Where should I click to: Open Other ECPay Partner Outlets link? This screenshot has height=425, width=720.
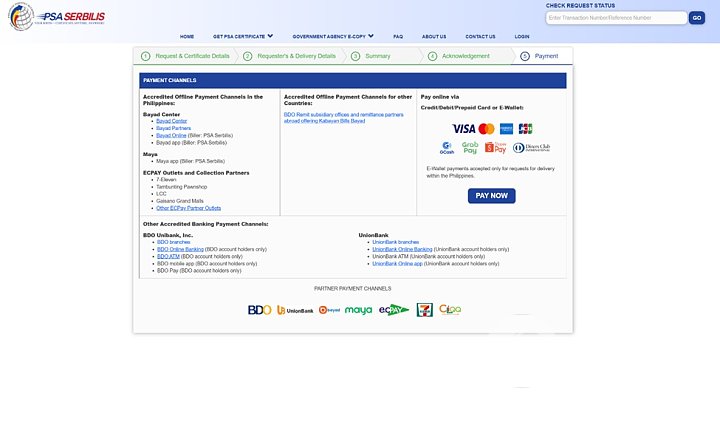(x=188, y=208)
